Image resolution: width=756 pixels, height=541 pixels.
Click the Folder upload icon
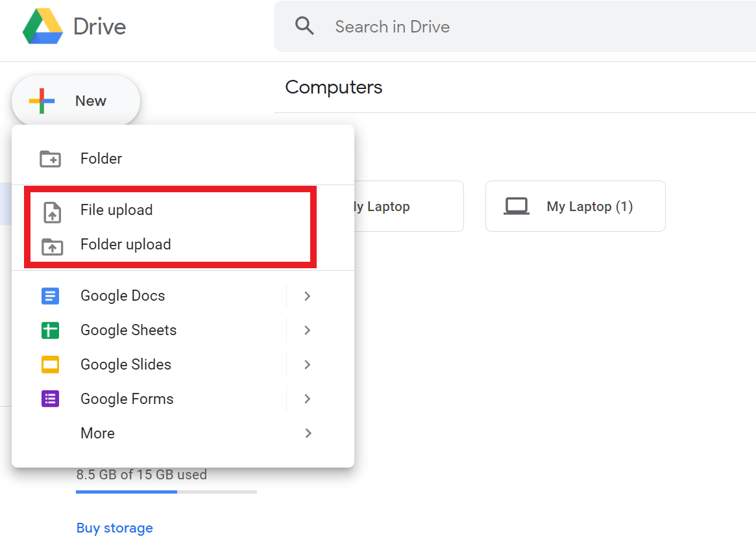point(51,246)
